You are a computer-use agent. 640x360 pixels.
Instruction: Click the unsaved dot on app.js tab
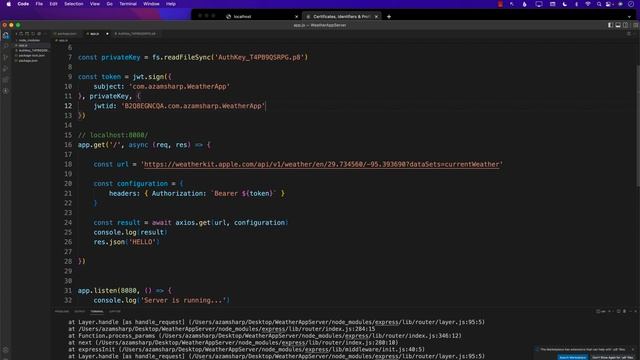click(x=107, y=34)
